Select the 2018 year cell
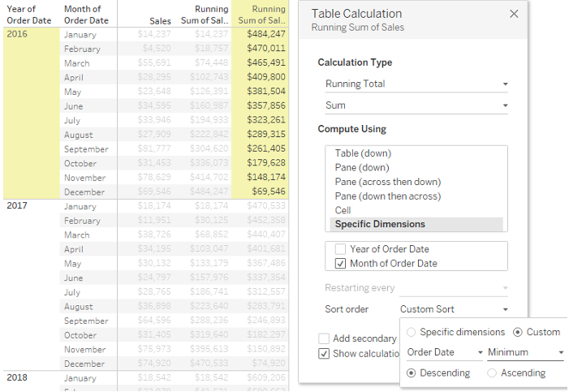Viewport: 569px width, 392px height. point(17,377)
